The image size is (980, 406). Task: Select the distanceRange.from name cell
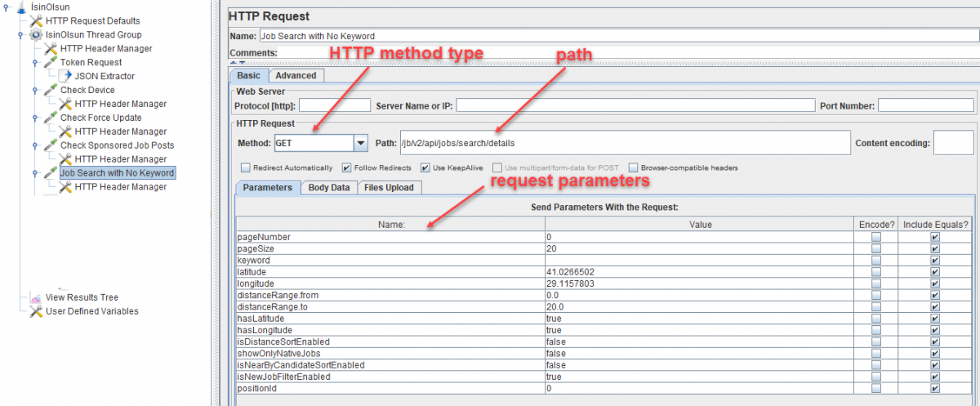(x=390, y=295)
